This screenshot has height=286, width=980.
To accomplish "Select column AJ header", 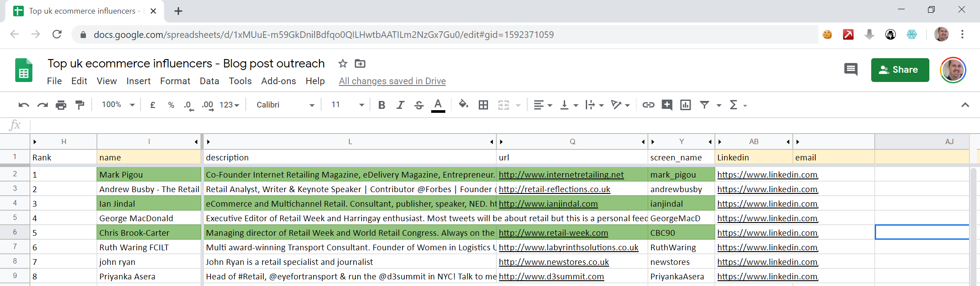I will 922,141.
